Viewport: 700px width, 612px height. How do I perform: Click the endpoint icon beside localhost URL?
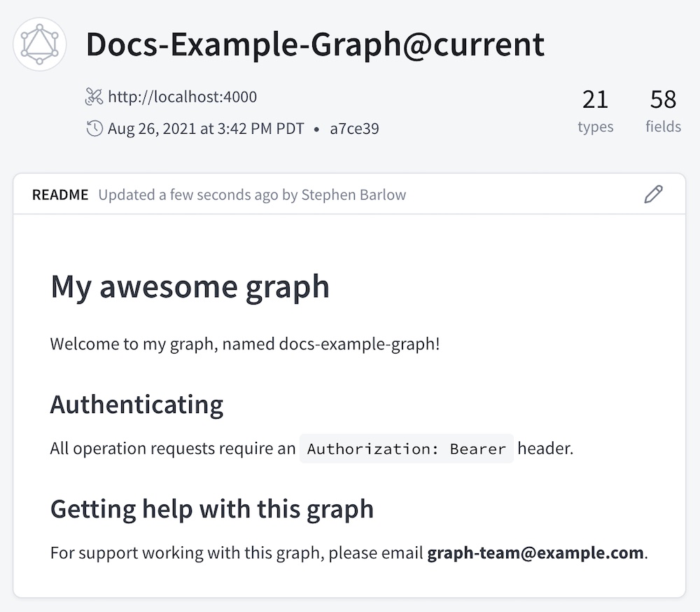coord(94,97)
